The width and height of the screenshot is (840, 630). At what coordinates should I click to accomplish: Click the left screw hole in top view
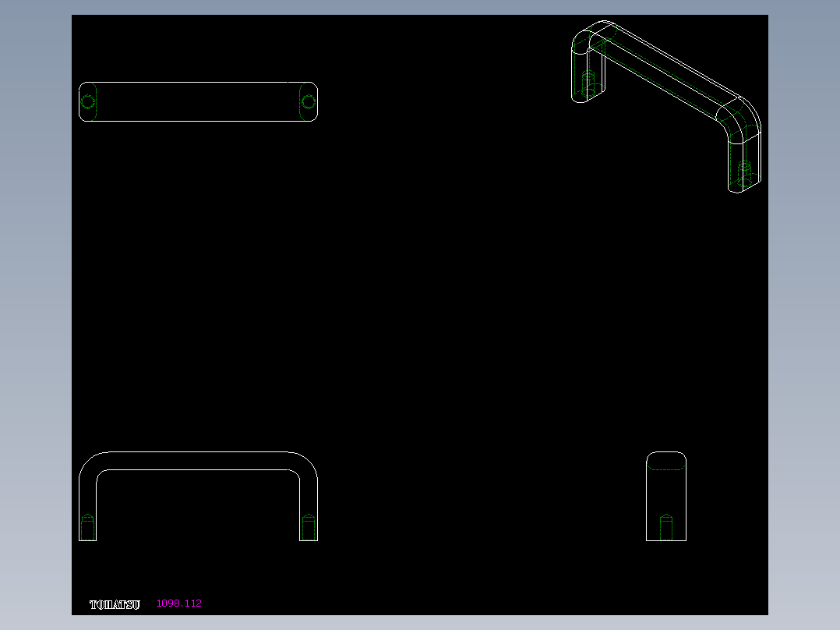point(88,102)
